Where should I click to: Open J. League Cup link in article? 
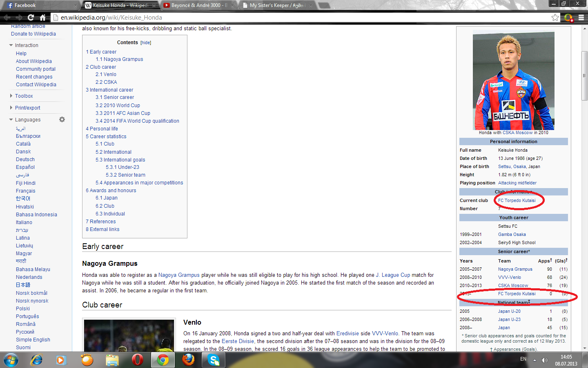pyautogui.click(x=393, y=275)
